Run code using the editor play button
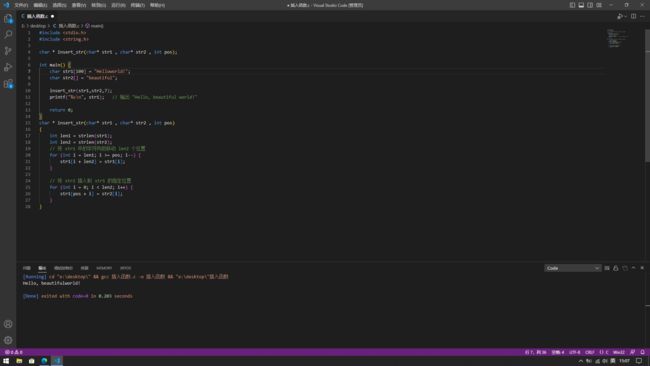The width and height of the screenshot is (650, 366). click(619, 16)
